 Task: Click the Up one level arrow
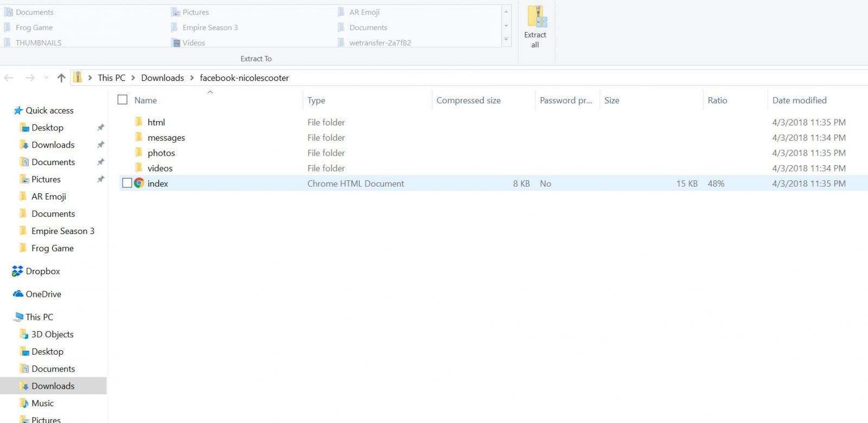tap(61, 78)
